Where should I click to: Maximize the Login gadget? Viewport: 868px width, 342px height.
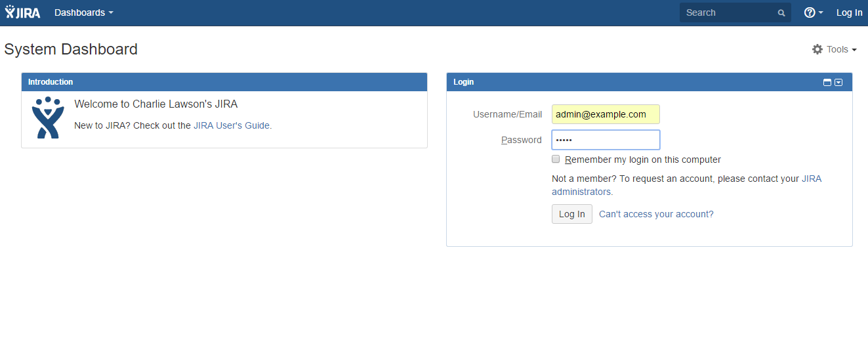[x=827, y=82]
